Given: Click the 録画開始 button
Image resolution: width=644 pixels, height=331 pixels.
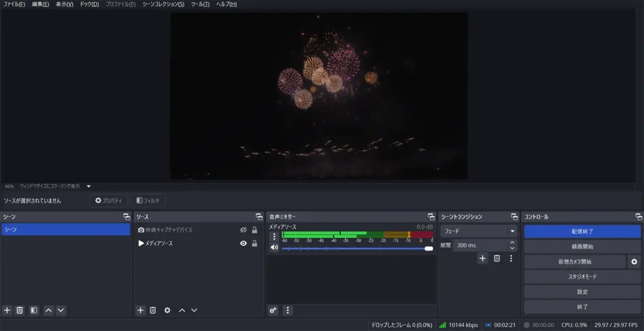Looking at the screenshot, I should (582, 246).
